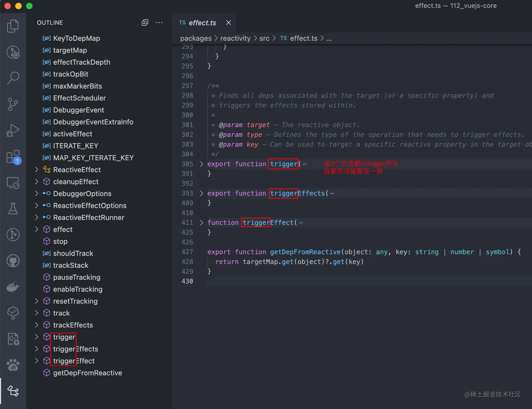Click getDepFromReactive function name in editor
This screenshot has width=532, height=409.
(305, 252)
